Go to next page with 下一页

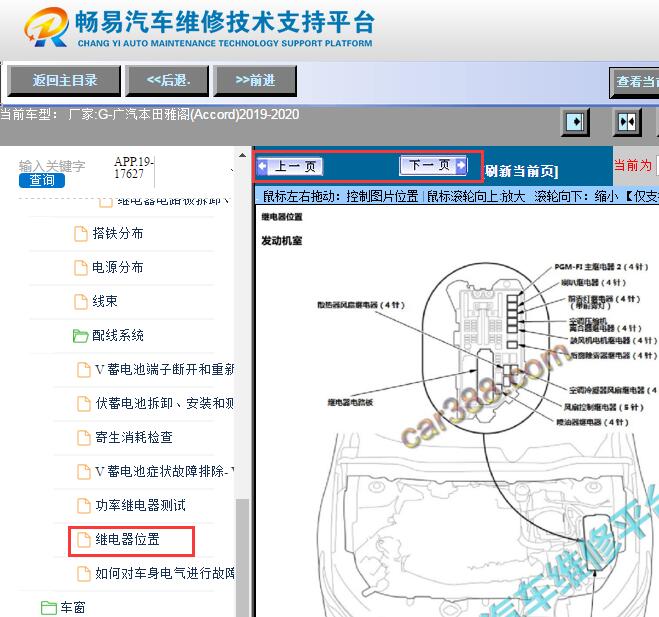(x=433, y=165)
